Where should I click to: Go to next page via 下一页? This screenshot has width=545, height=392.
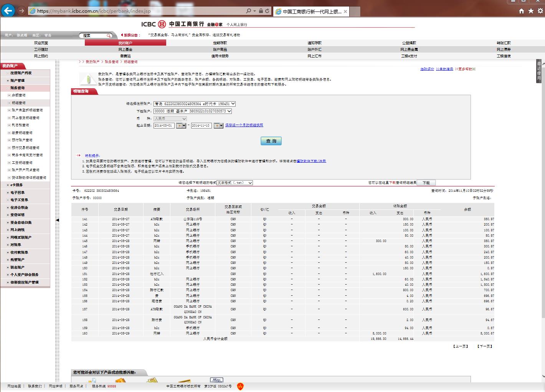point(484,346)
